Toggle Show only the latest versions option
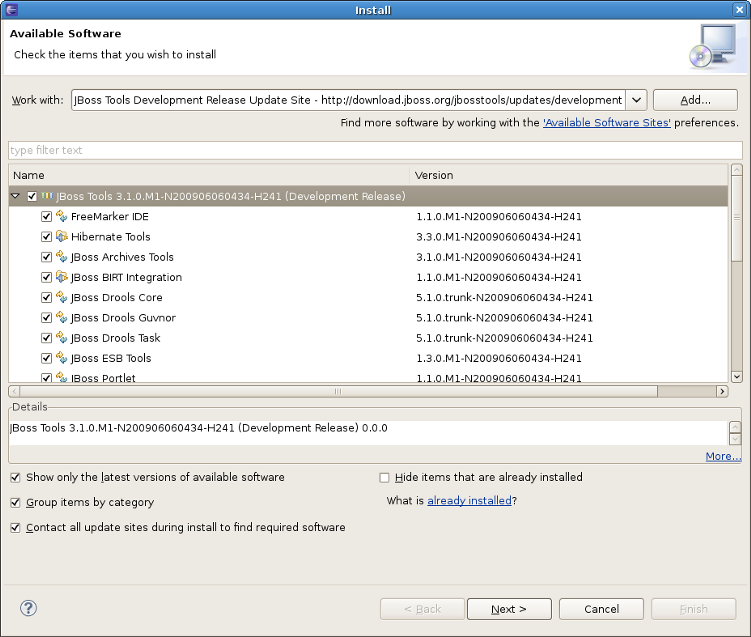The height and width of the screenshot is (637, 751). (x=15, y=478)
